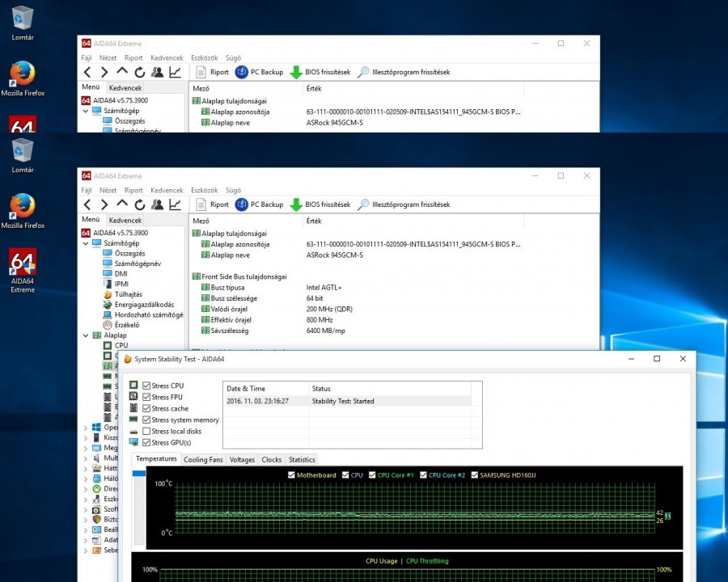Switch to the Voltages tab
Image resolution: width=728 pixels, height=582 pixels.
point(242,459)
